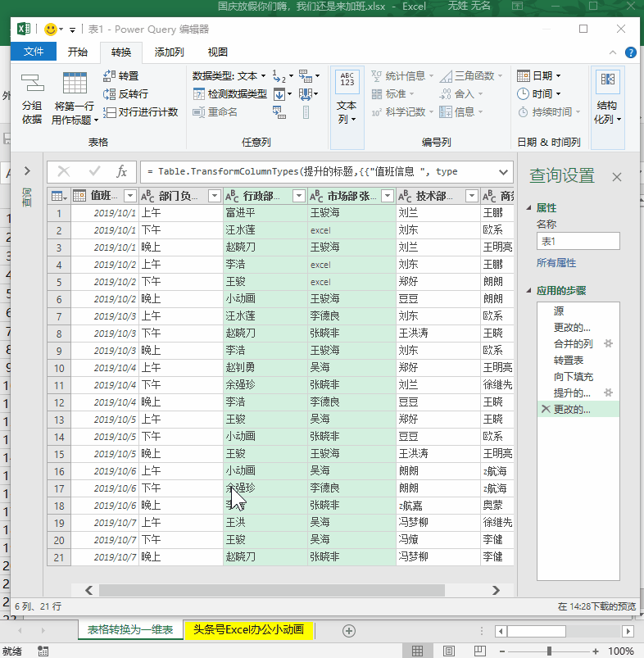Viewport: 644px width, 658px height.
Task: Open filter dropdown of 部门负 column
Action: click(215, 196)
